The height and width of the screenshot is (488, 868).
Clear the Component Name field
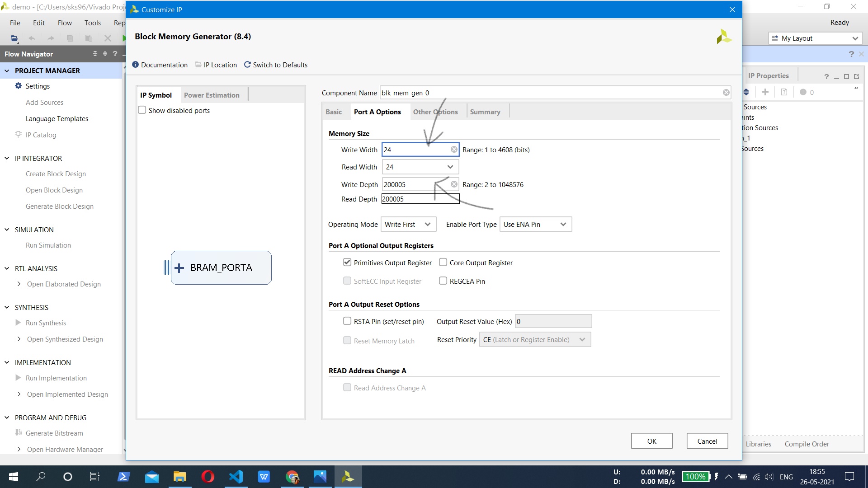coord(726,93)
